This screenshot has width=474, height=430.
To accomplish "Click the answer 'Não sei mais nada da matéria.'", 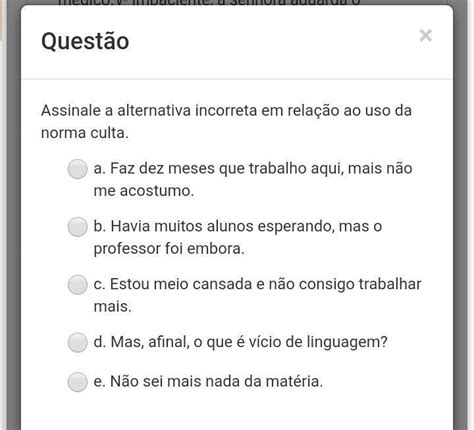I will pos(208,381).
